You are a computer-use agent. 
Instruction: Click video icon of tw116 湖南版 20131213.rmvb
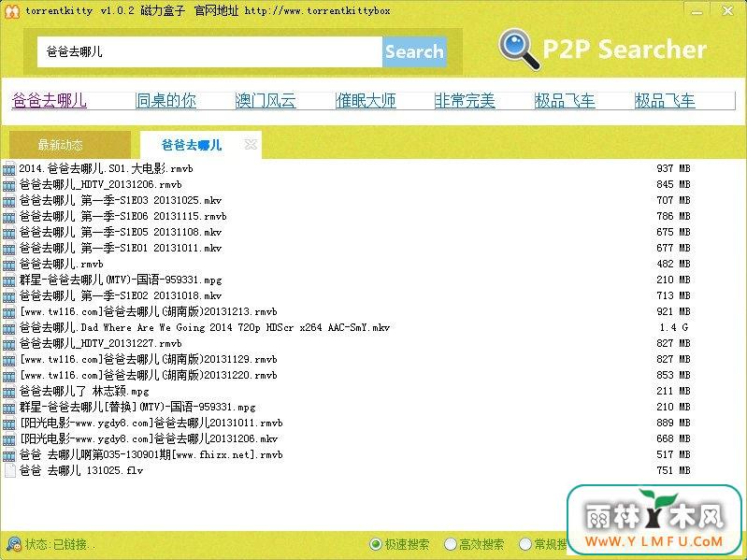pyautogui.click(x=9, y=312)
